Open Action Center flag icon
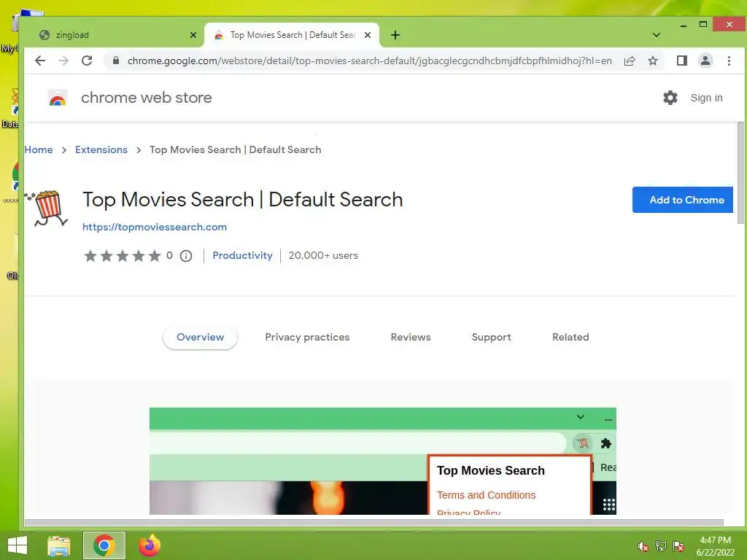The height and width of the screenshot is (560, 747). pos(678,546)
